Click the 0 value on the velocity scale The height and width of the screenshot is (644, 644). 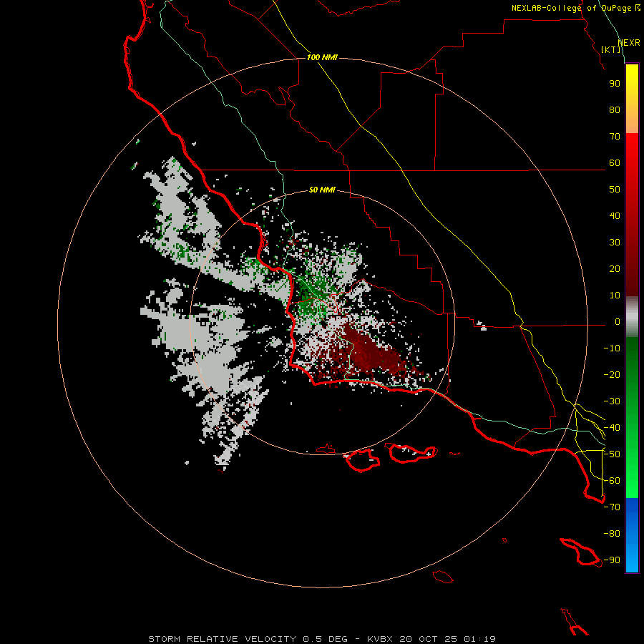click(x=618, y=322)
